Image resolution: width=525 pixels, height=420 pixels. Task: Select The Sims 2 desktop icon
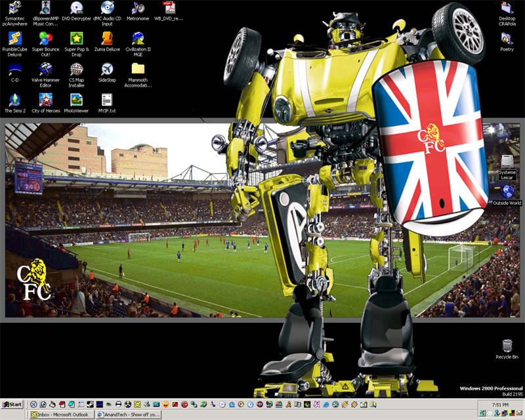(x=15, y=100)
